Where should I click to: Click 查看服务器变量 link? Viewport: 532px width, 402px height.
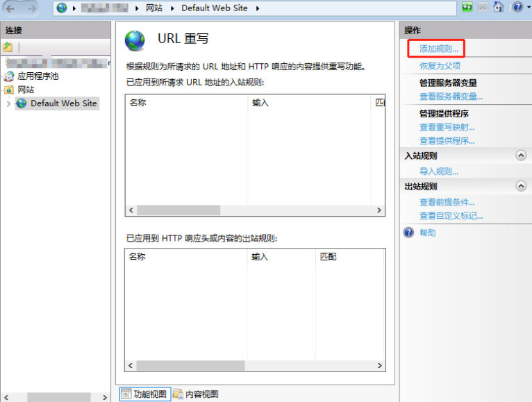pyautogui.click(x=451, y=97)
